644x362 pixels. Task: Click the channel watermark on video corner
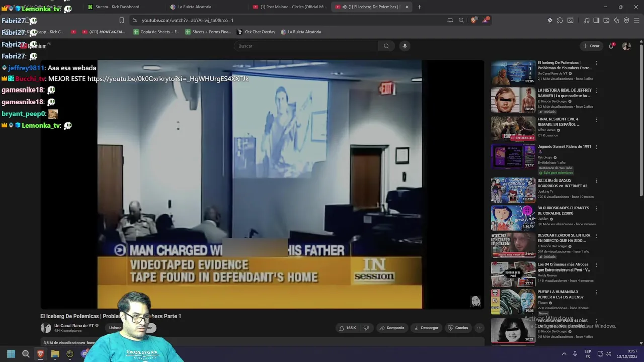coord(475,301)
